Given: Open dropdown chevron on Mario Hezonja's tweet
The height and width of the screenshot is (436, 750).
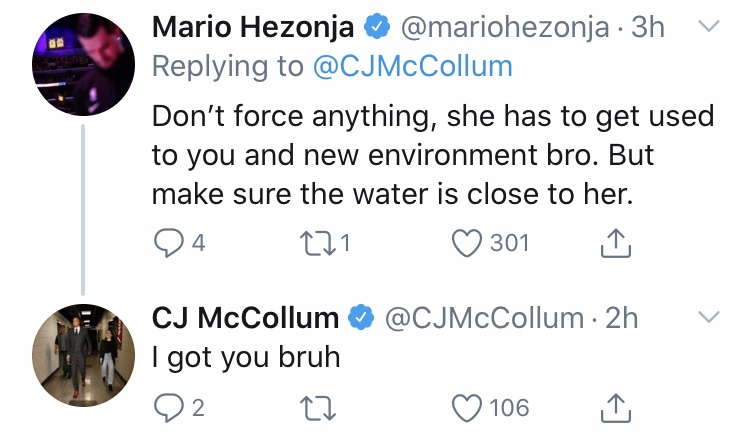Looking at the screenshot, I should [707, 27].
